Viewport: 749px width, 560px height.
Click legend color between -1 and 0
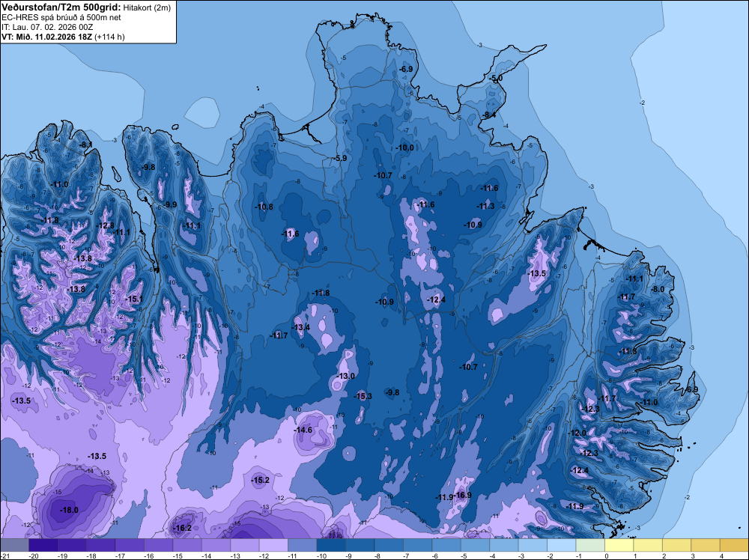tap(590, 545)
